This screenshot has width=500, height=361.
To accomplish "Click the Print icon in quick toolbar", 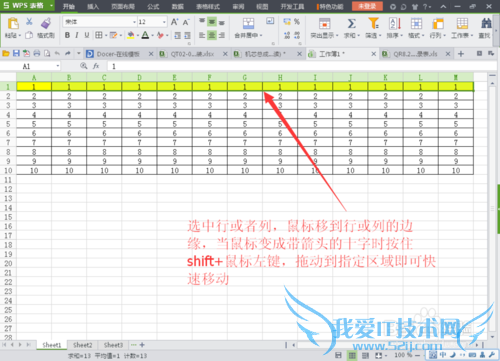I will (37, 53).
